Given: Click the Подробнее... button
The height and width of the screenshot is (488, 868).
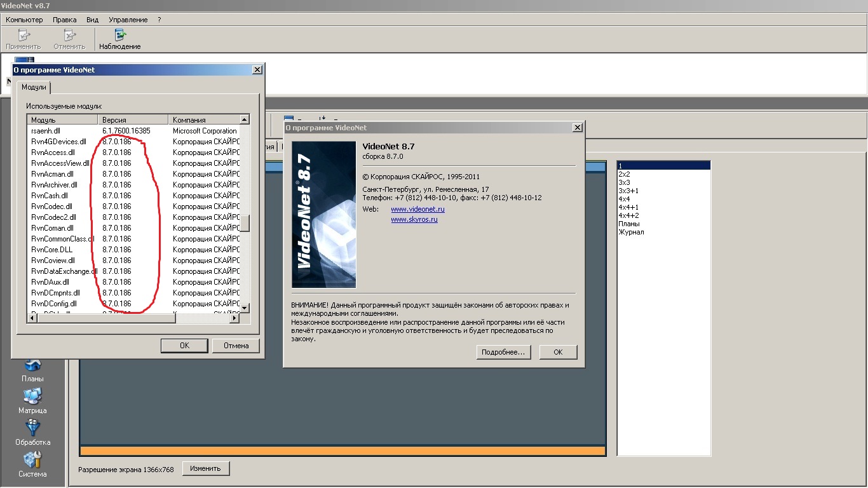Looking at the screenshot, I should click(503, 352).
